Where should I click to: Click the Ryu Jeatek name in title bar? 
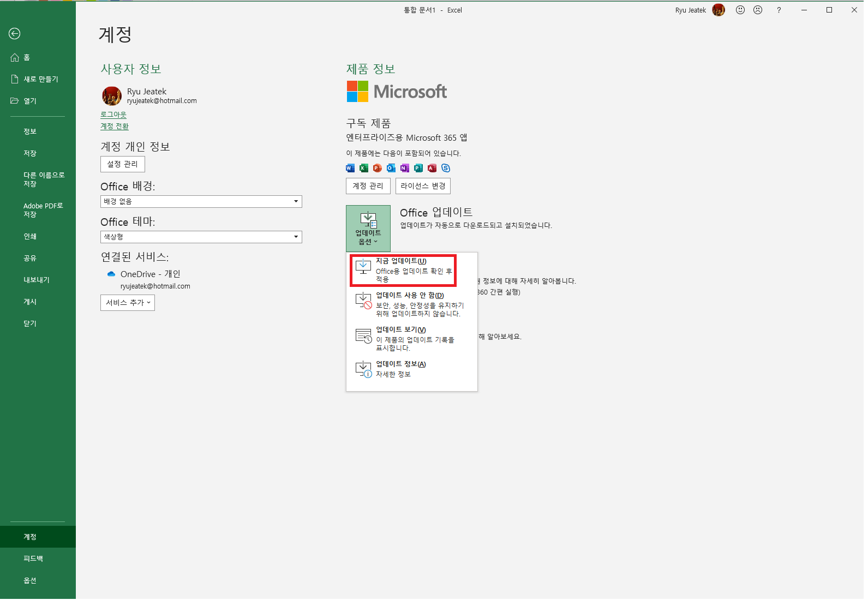pos(691,10)
